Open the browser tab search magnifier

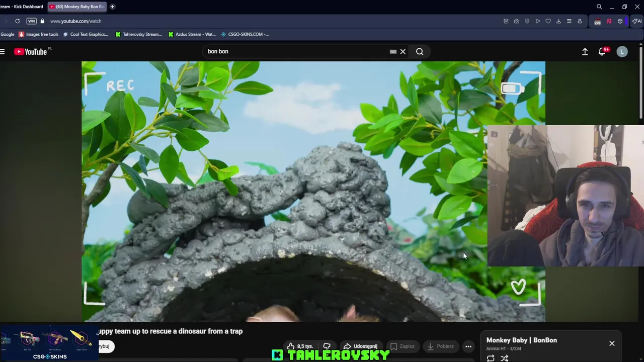click(x=599, y=7)
